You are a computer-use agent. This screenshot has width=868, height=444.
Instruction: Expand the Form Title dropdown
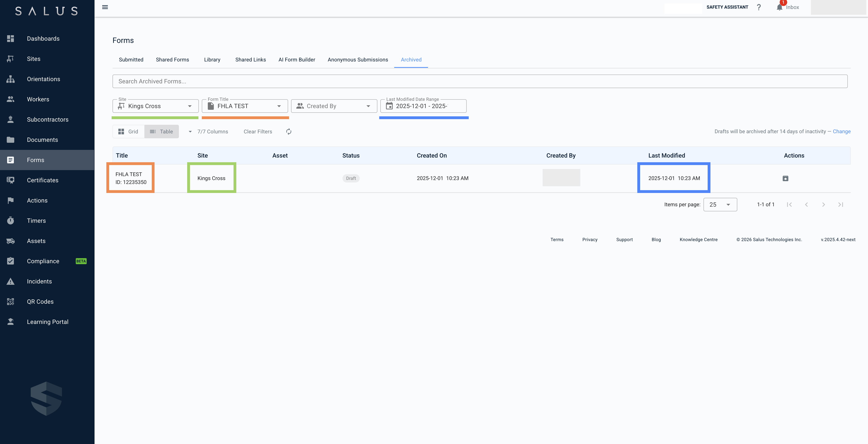279,106
